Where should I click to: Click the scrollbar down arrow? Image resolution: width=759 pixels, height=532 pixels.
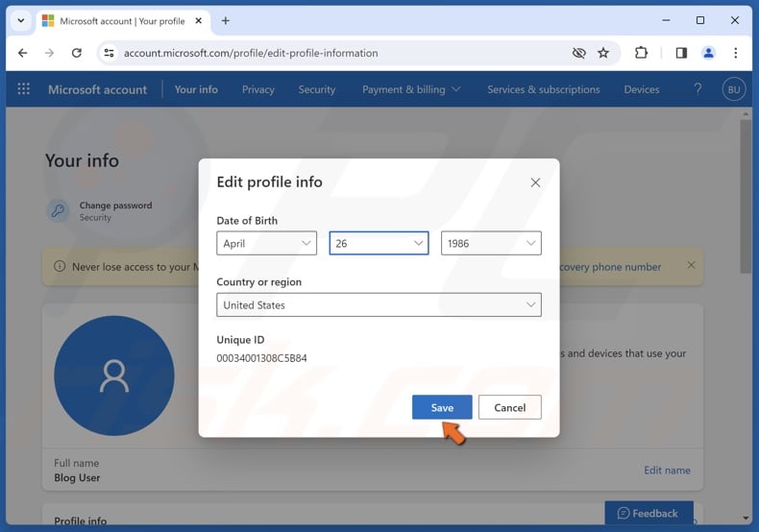[746, 519]
